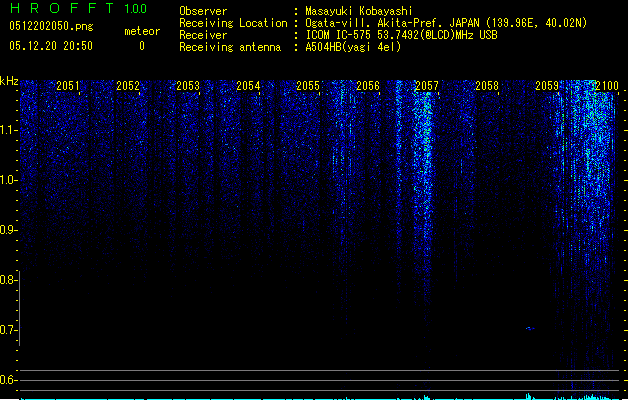Click the meteor count value 0
Viewport: 629px width, 400px height.
pyautogui.click(x=142, y=46)
